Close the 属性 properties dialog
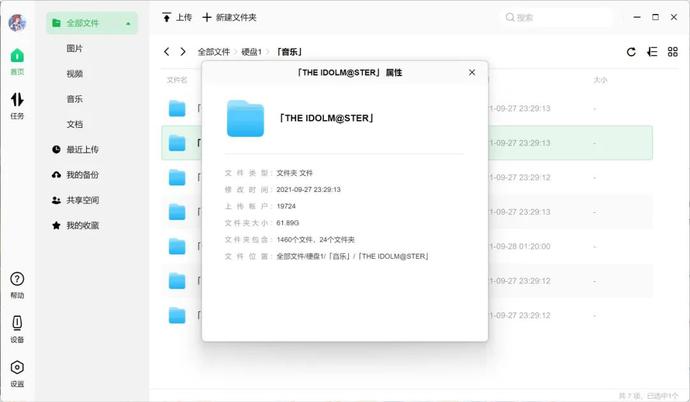 tap(472, 72)
